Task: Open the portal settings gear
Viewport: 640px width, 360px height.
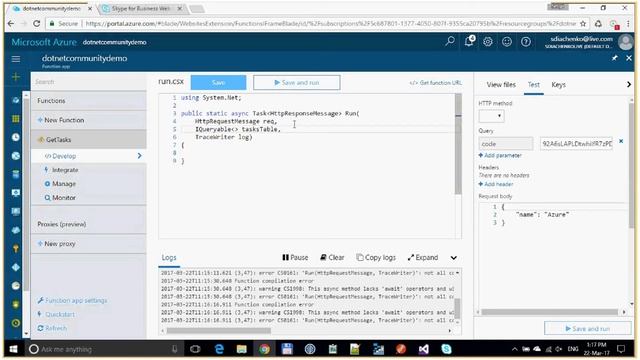Action: click(x=488, y=41)
